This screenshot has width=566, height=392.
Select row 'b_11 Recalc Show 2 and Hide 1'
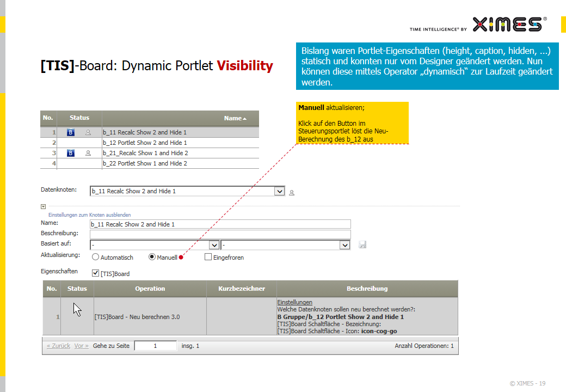click(x=150, y=132)
